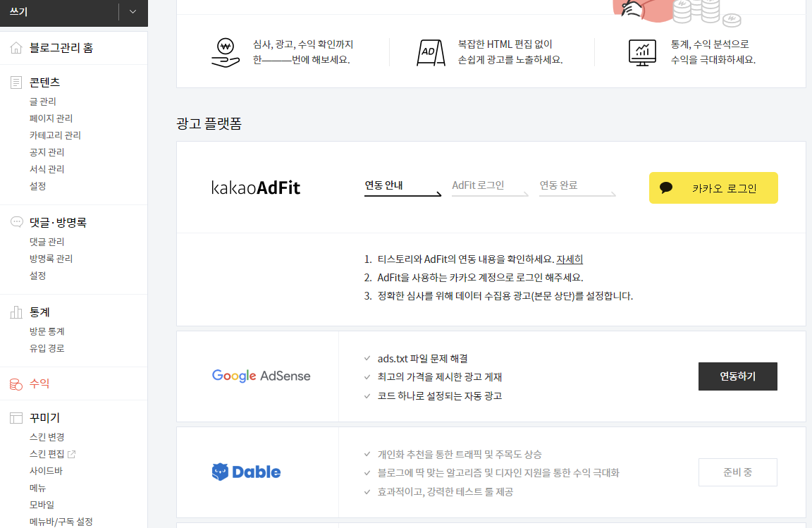Click the 자세히 link
Screen dimensions: 812x528
point(570,259)
